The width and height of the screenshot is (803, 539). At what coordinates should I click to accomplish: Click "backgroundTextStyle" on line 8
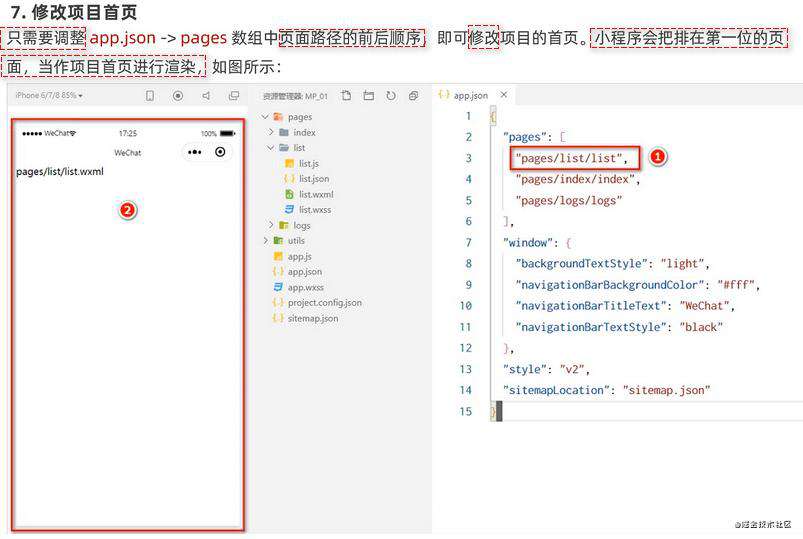click(581, 263)
